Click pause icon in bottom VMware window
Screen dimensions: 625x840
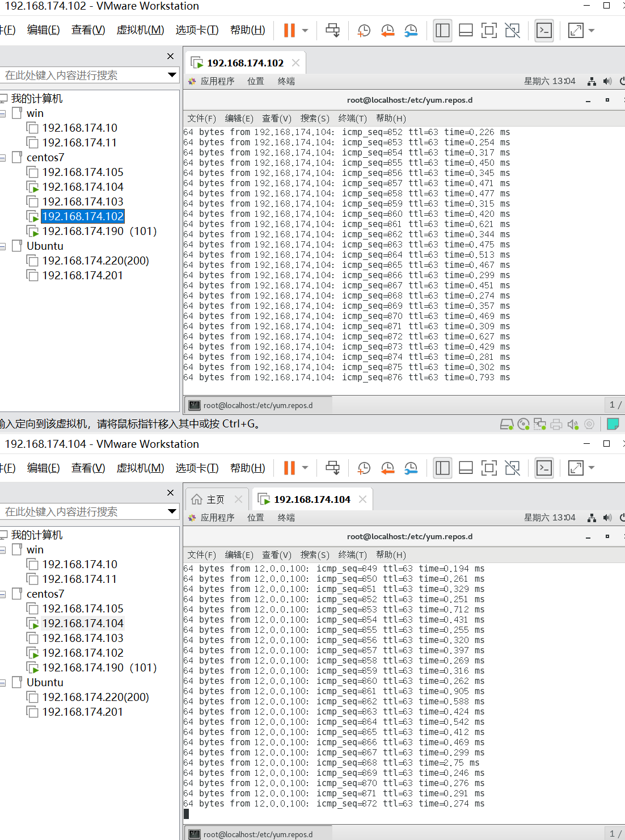click(x=289, y=468)
